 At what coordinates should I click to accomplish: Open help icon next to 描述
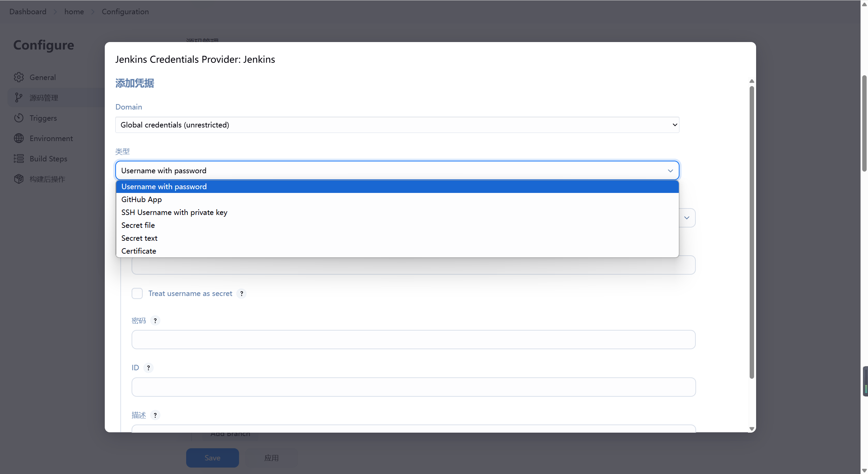[x=155, y=415]
